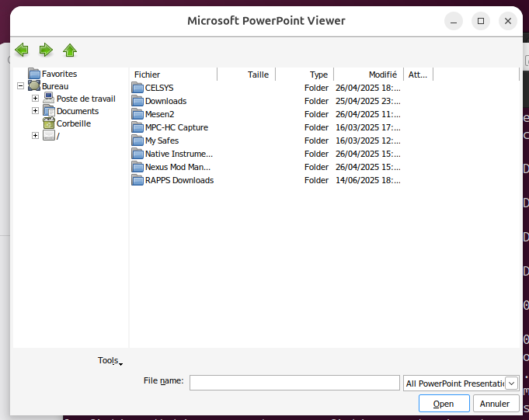Screen dimensions: 529x420
Task: Select the Bureau tree label
Action: tap(55, 86)
